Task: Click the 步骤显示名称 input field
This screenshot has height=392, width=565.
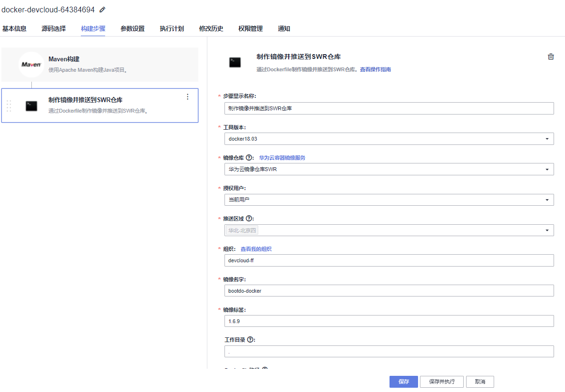Action: point(389,108)
